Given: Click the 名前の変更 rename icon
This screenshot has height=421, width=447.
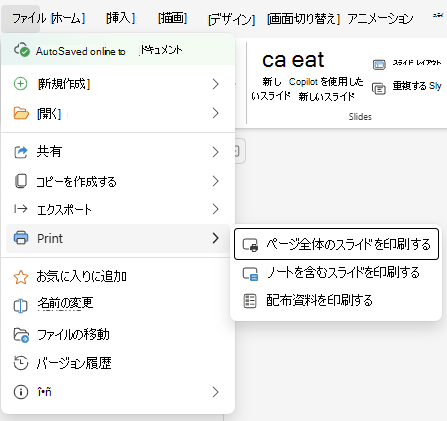Looking at the screenshot, I should (20, 306).
